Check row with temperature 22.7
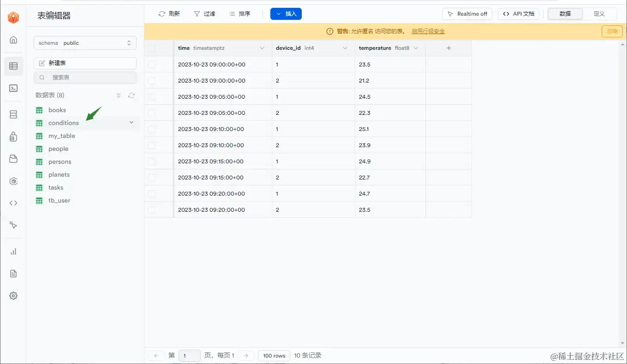627x364 pixels. [152, 178]
